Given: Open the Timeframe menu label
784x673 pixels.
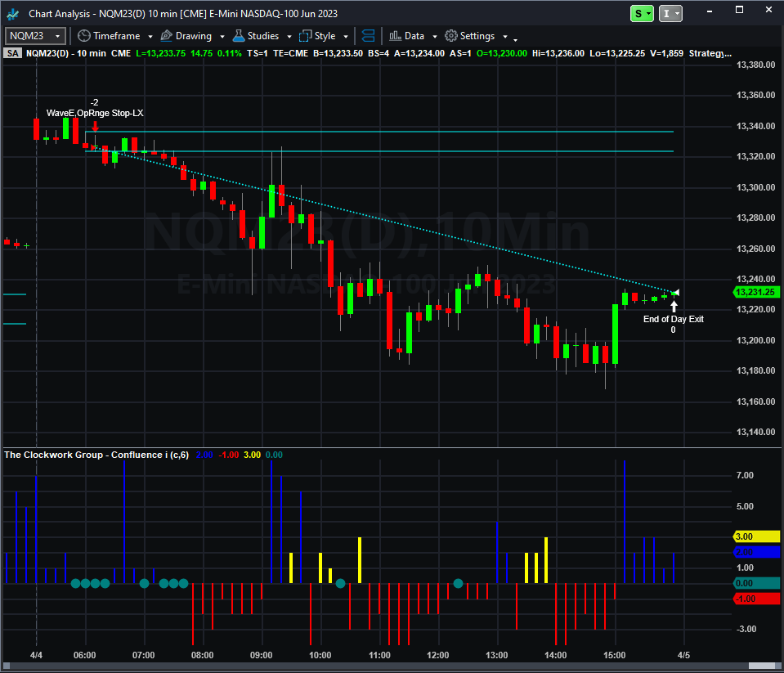Looking at the screenshot, I should [117, 36].
